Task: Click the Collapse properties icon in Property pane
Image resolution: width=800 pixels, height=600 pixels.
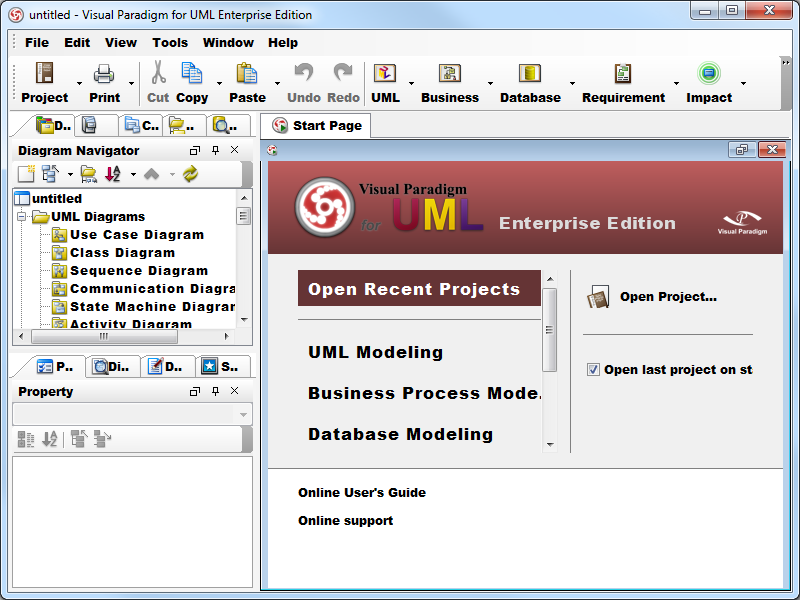Action: [x=79, y=439]
